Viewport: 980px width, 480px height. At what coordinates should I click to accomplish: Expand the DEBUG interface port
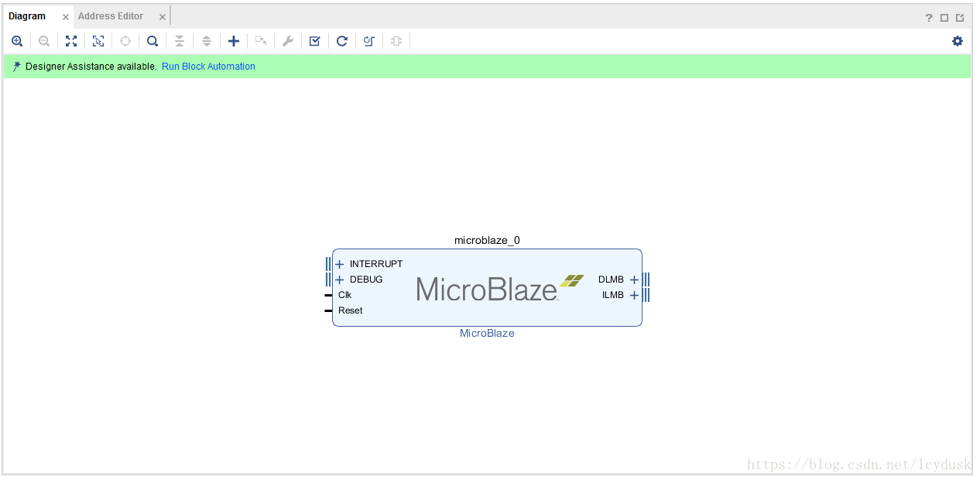tap(339, 280)
